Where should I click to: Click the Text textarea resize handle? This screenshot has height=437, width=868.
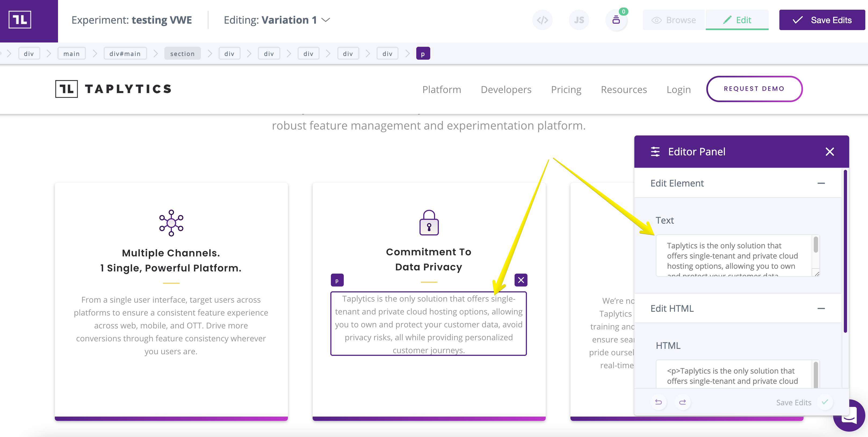(x=816, y=274)
